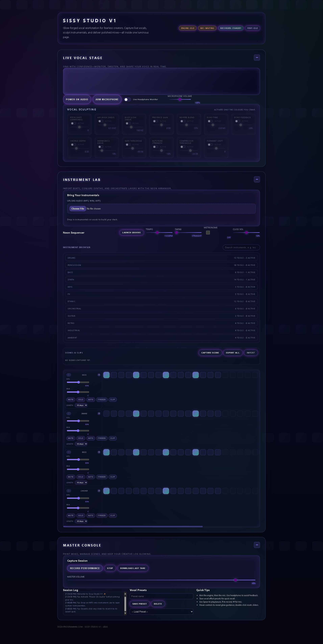Remove the Snare track with its X
Image resolution: width=323 pixels, height=644 pixels.
(x=99, y=413)
